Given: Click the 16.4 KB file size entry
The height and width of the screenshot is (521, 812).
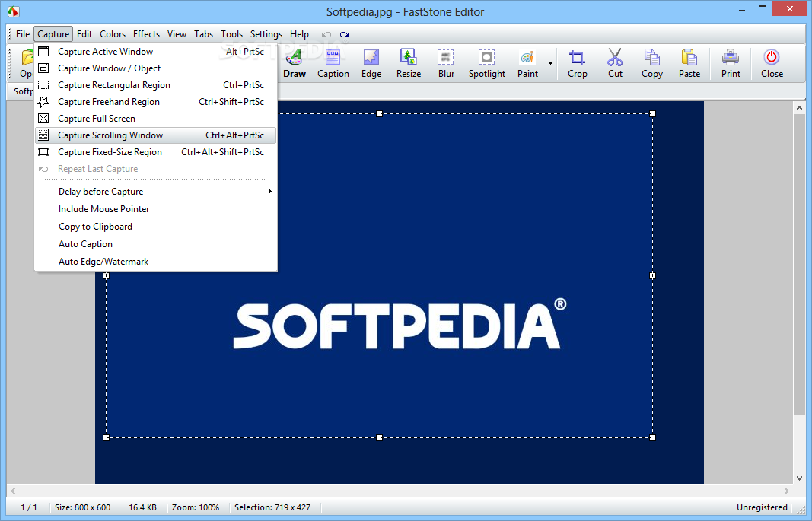Looking at the screenshot, I should point(142,507).
